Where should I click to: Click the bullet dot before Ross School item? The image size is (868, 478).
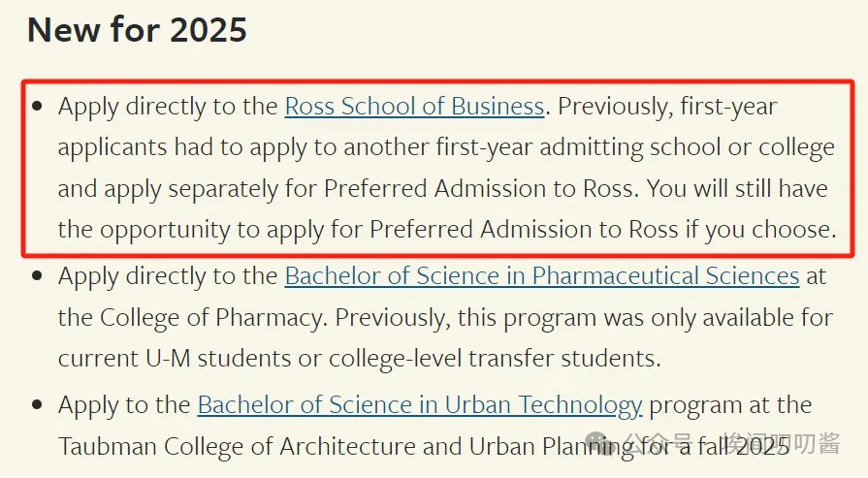pyautogui.click(x=38, y=106)
